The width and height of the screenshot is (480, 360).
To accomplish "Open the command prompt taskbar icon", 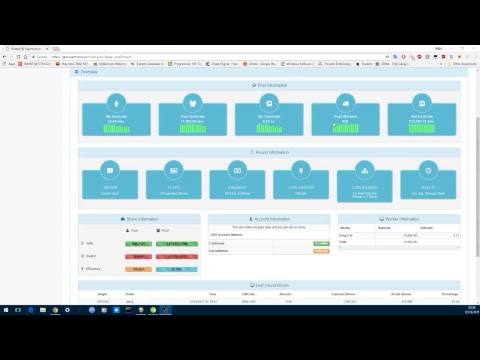I will [x=128, y=310].
